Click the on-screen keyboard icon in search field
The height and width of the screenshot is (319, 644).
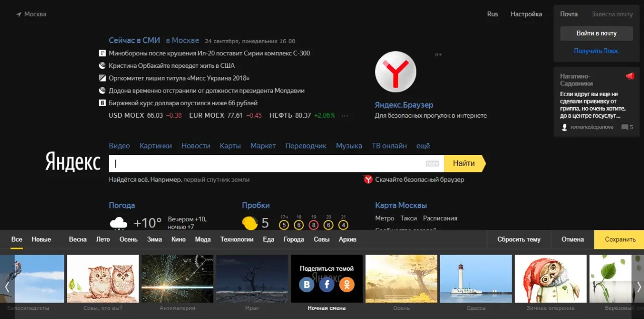pyautogui.click(x=432, y=164)
